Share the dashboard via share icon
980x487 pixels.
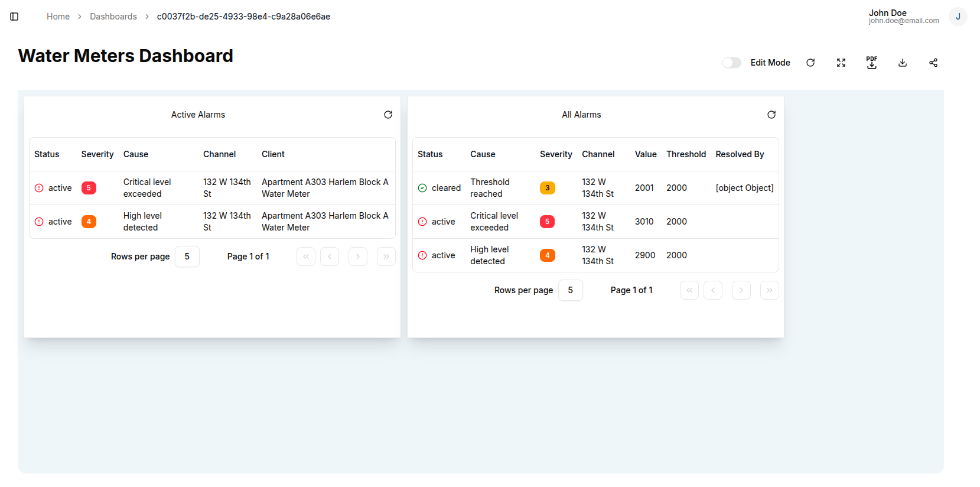pyautogui.click(x=933, y=63)
